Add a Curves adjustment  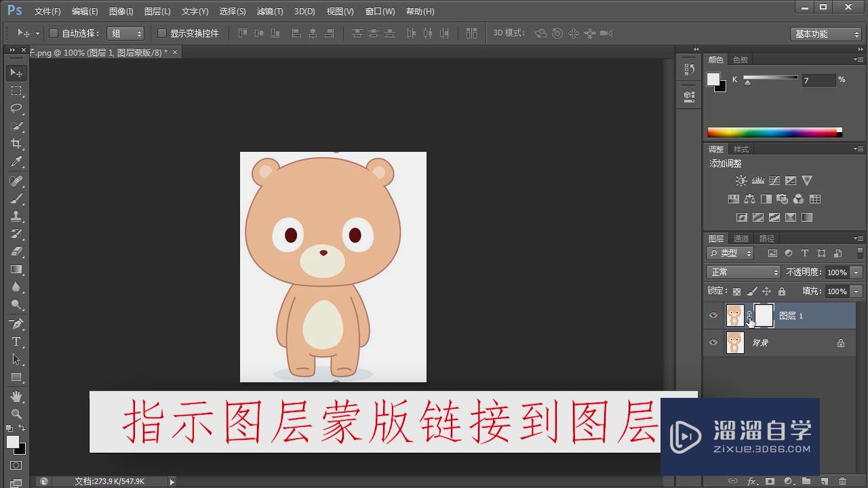[774, 181]
